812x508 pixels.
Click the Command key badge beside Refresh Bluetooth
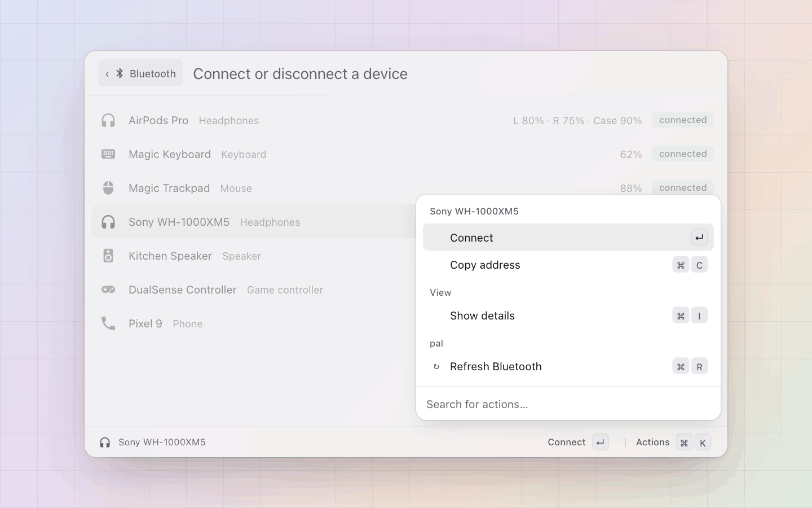[681, 367]
